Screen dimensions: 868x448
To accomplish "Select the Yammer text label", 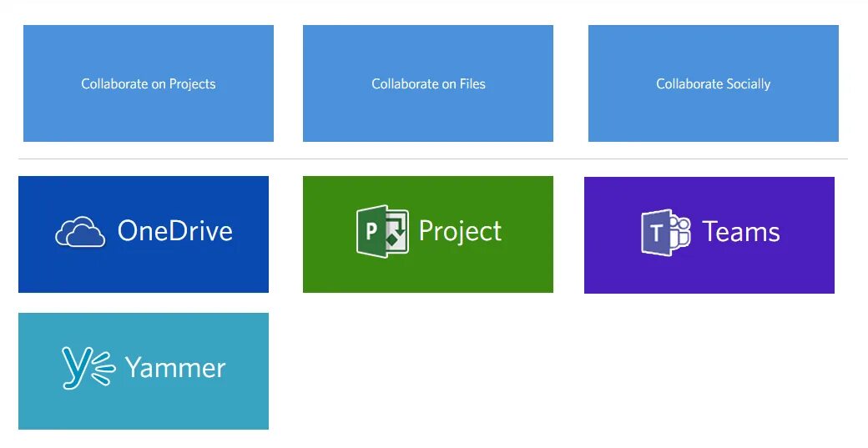I will (x=175, y=368).
